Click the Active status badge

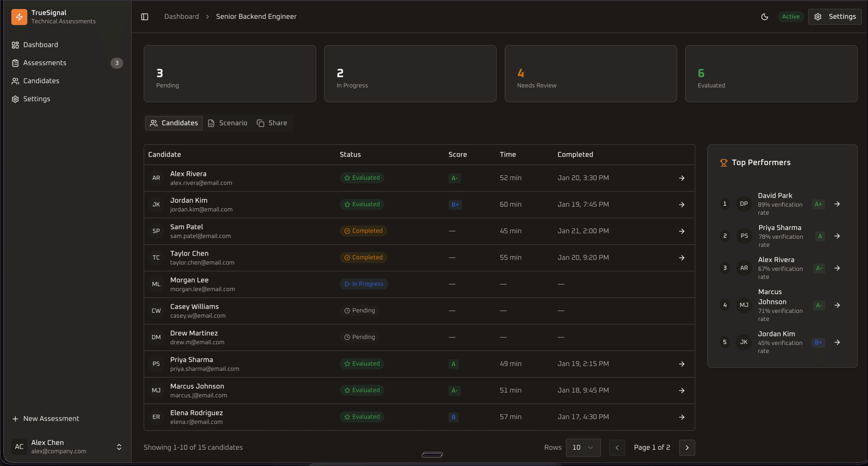790,17
